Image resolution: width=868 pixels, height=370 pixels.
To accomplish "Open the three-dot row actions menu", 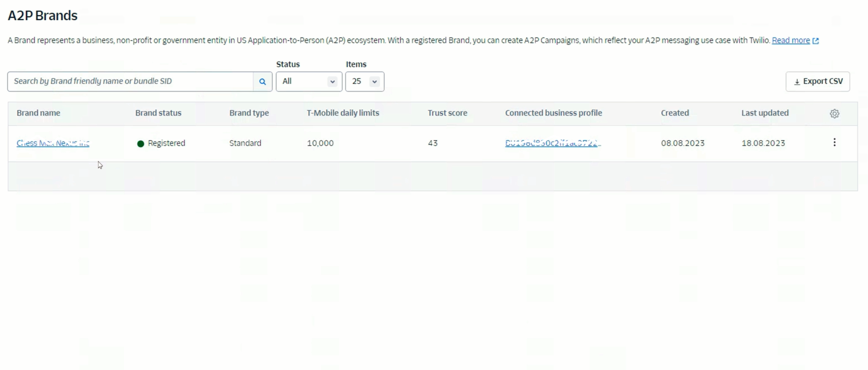I will coord(834,143).
